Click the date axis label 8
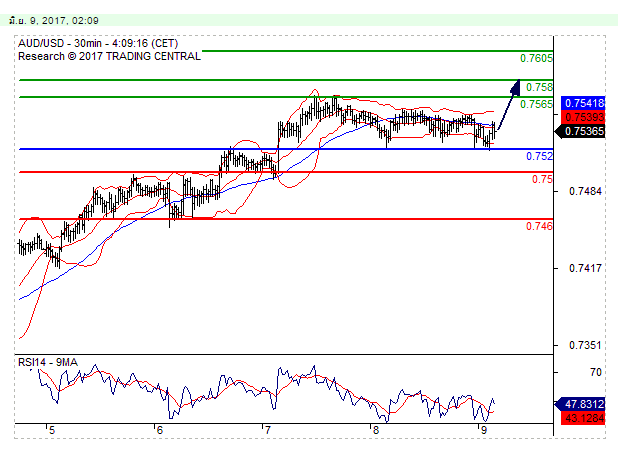The height and width of the screenshot is (452, 618). coord(376,430)
